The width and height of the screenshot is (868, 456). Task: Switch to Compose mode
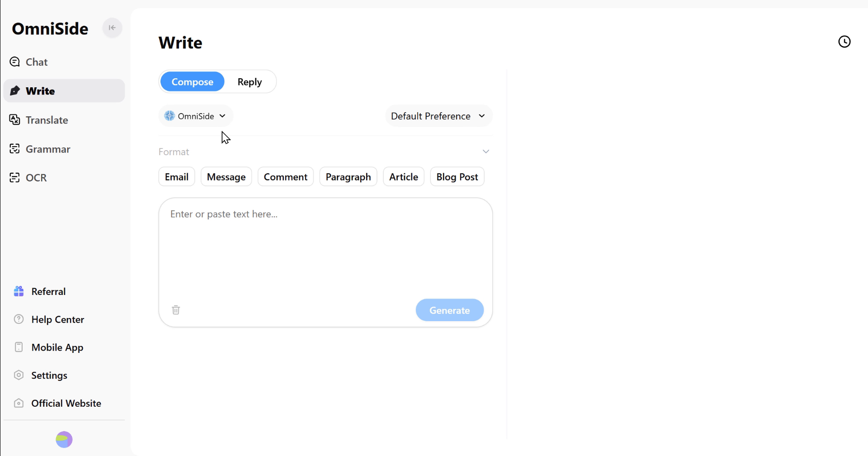[192, 82]
